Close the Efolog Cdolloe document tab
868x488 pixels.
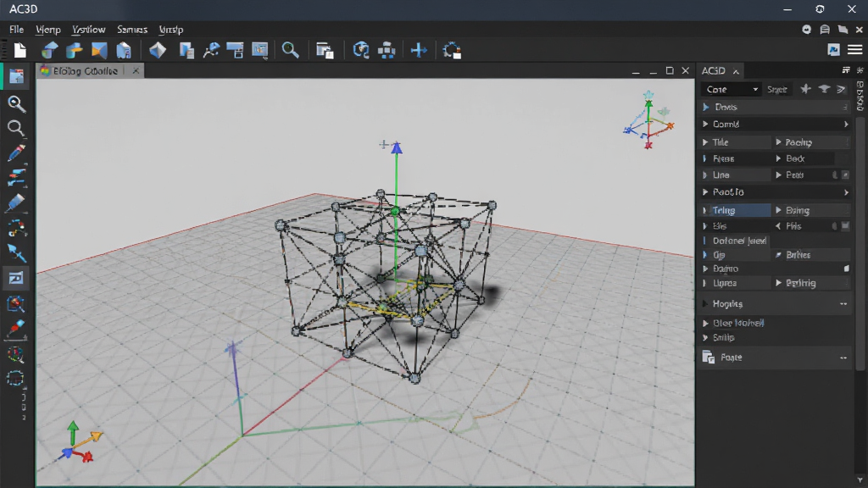pos(136,71)
